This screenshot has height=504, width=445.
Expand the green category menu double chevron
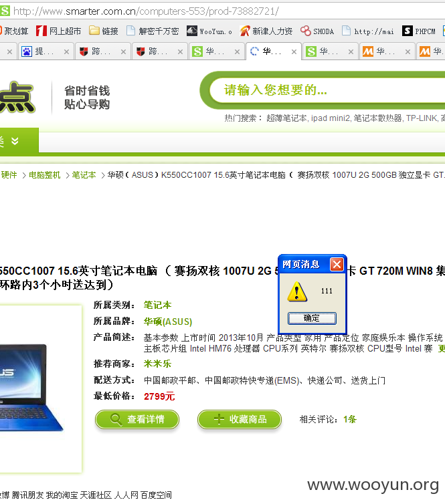pos(15,141)
